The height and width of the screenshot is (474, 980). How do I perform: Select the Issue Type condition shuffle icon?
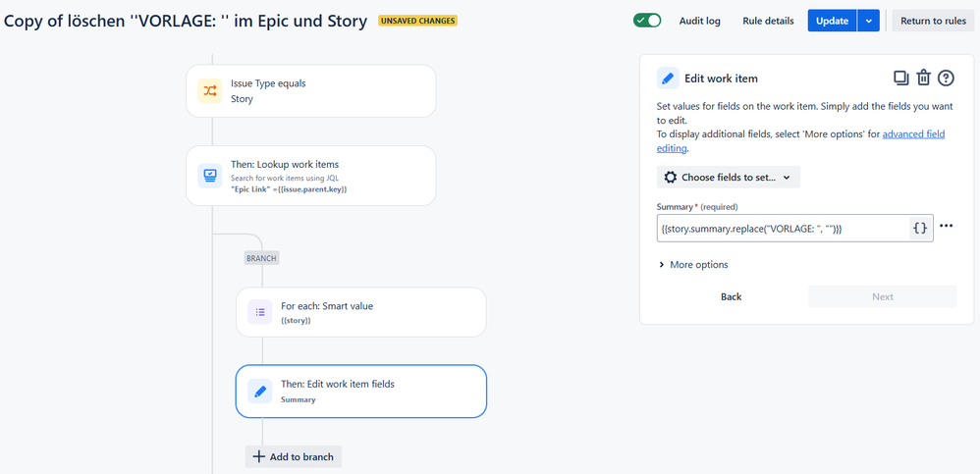210,91
